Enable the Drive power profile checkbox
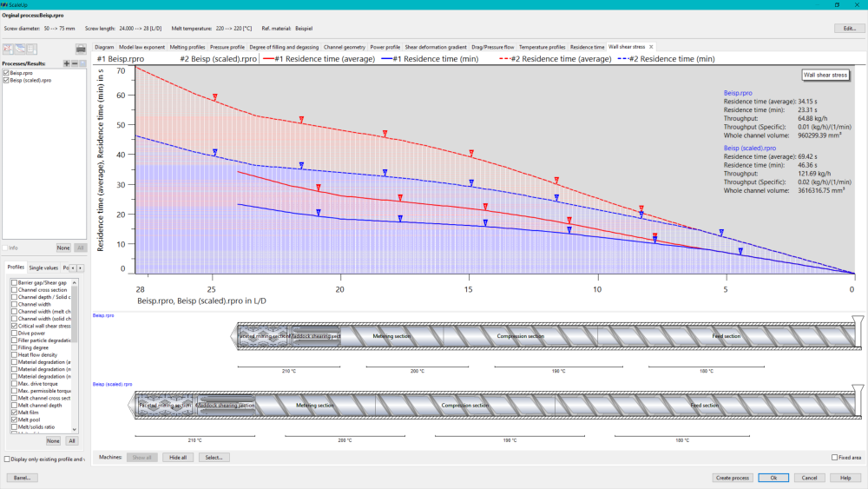Screen dimensions: 868x489 (x=15, y=334)
